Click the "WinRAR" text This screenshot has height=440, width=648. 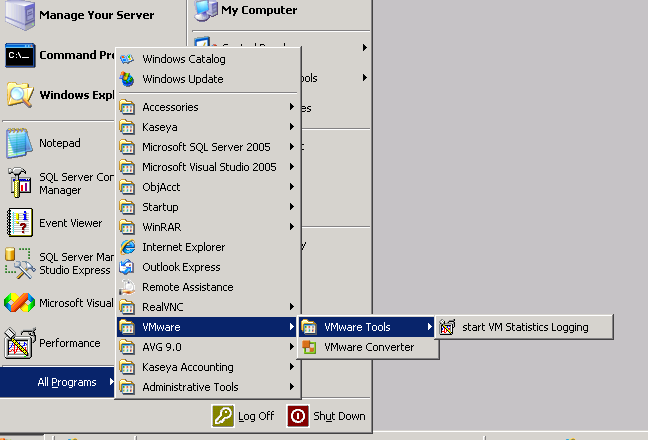pos(162,227)
